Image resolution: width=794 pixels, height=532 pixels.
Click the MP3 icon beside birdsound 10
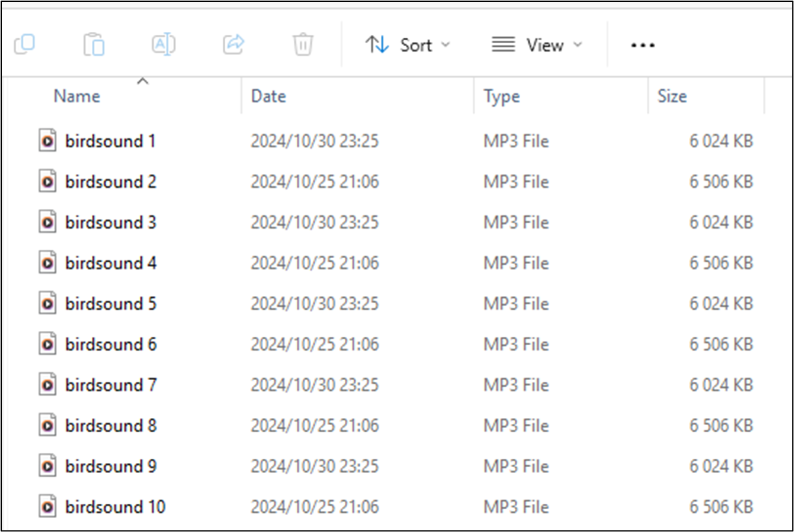point(47,507)
